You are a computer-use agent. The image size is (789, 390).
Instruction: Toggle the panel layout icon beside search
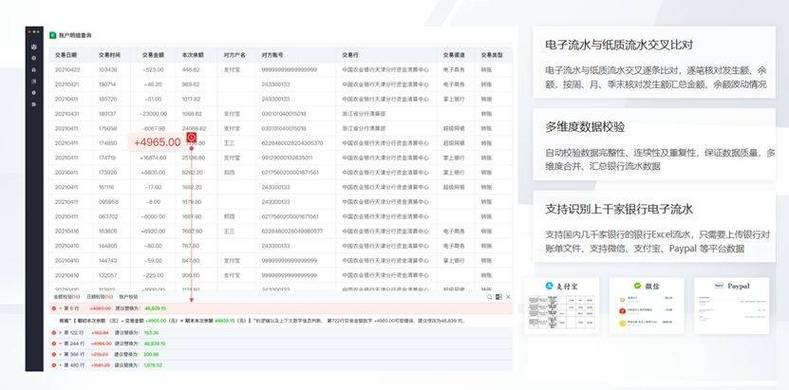point(499,297)
